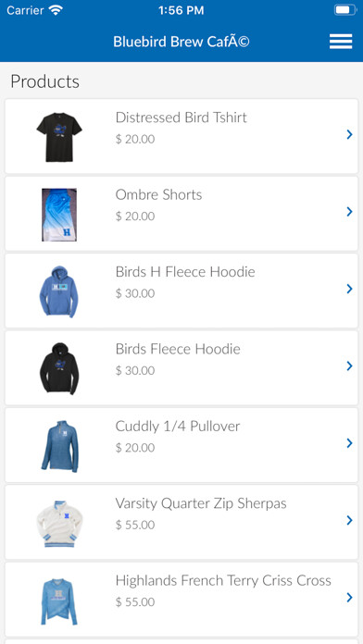Open the Distressed Bird Tshirt title link
Viewport: 363px width, 644px height.
[181, 118]
